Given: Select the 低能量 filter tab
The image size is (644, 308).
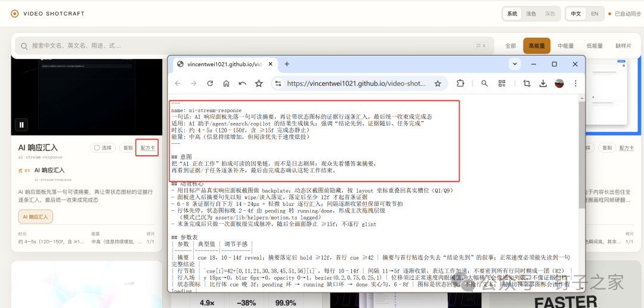Looking at the screenshot, I should click(595, 45).
